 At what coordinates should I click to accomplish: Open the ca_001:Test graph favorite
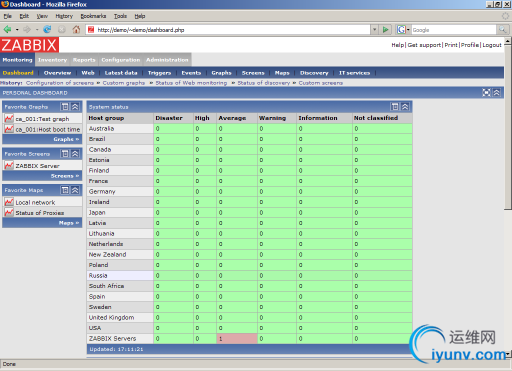pos(42,119)
